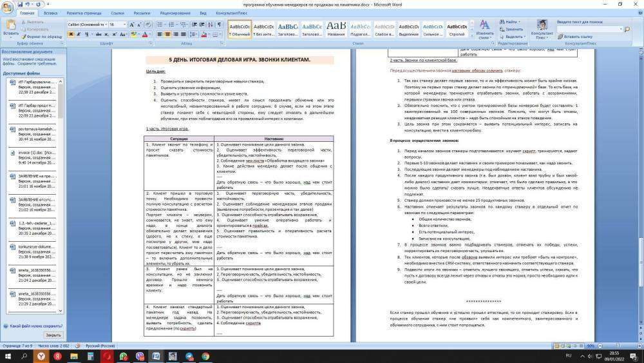Toggle center text alignment
This screenshot has width=644, height=363.
pos(167,34)
